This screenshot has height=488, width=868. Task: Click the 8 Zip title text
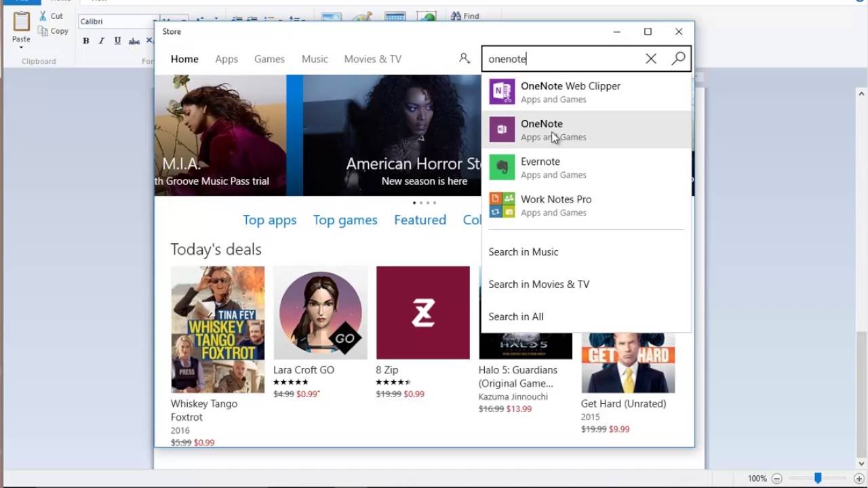(387, 369)
